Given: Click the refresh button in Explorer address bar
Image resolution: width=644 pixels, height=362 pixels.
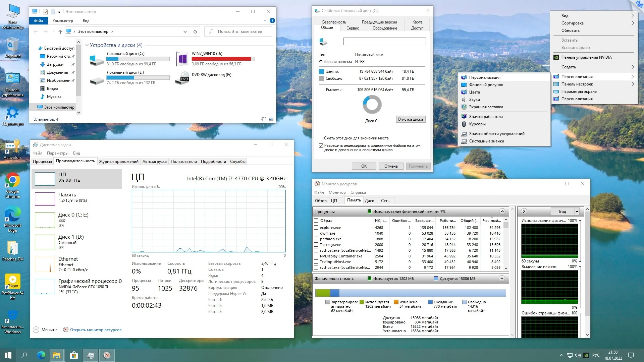Looking at the screenshot, I should (x=195, y=32).
